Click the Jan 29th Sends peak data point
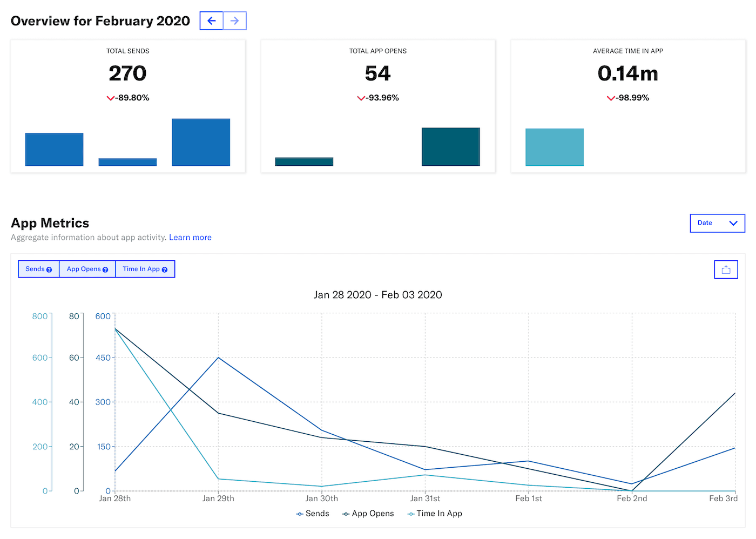The image size is (756, 539). 218,358
